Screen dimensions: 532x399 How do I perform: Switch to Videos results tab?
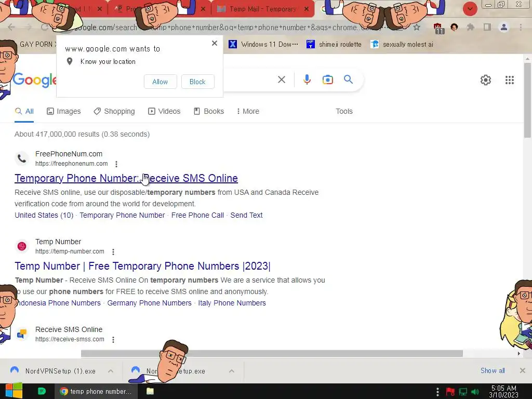[x=164, y=111]
